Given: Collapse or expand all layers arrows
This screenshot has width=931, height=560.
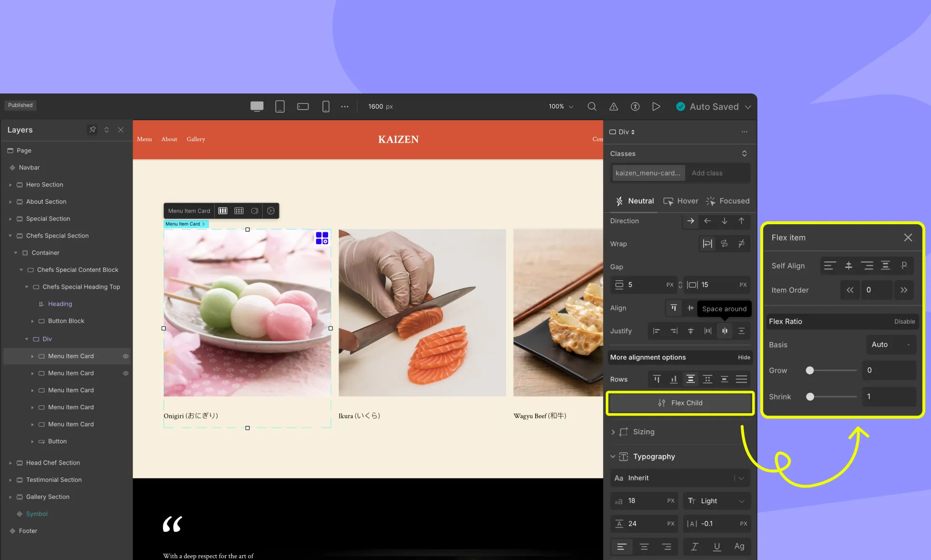Looking at the screenshot, I should coord(107,130).
